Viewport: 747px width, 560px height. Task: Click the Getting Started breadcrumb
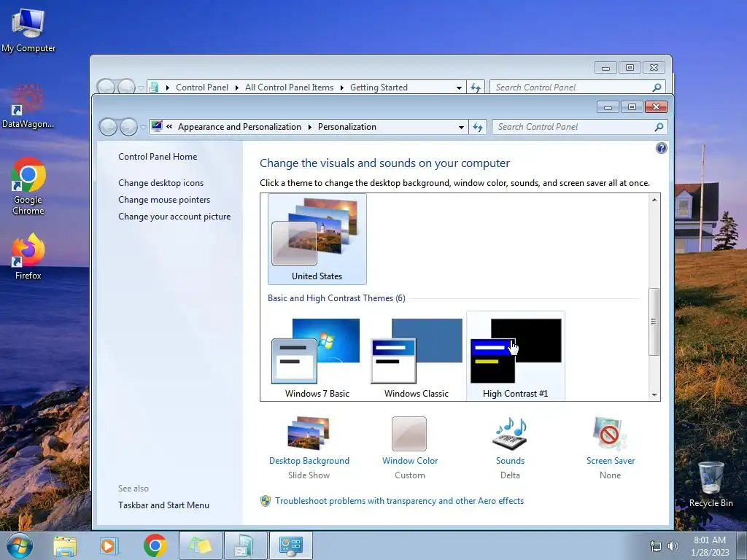379,87
